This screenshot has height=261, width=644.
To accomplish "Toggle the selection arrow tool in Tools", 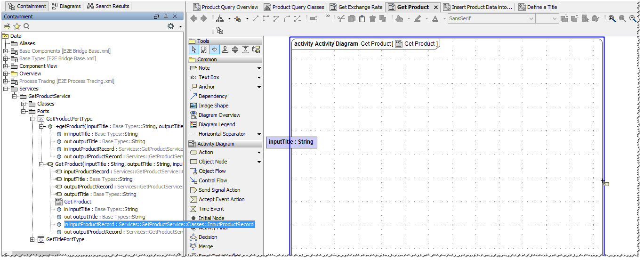I will click(x=193, y=49).
